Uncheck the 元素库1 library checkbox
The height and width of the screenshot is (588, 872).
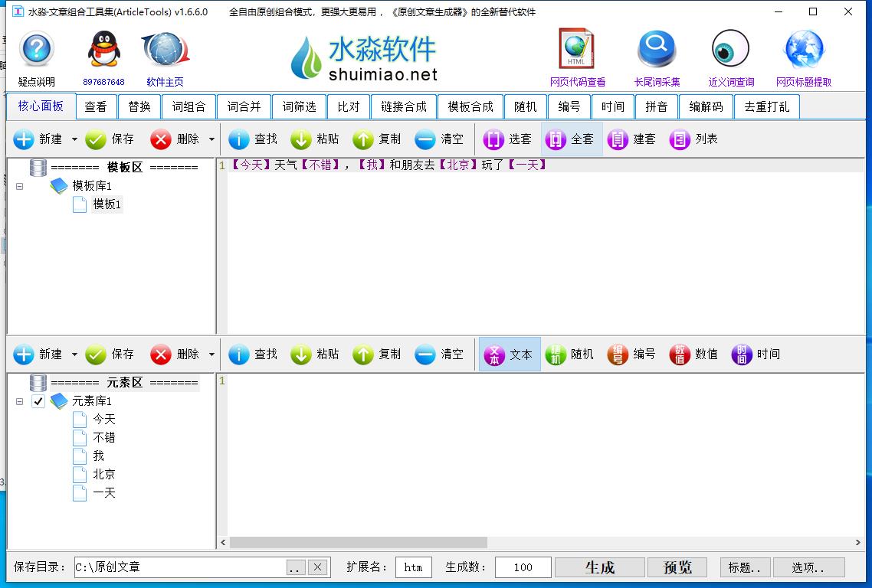tap(38, 400)
